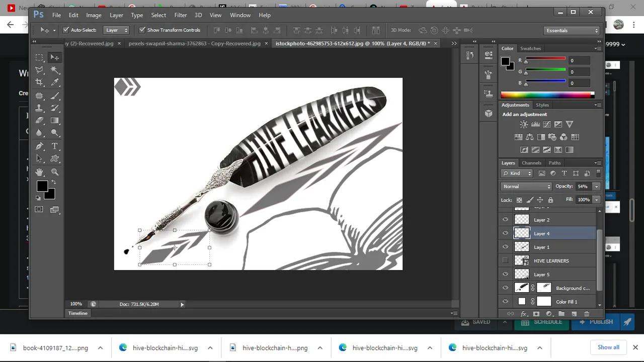Switch to pexels-swapnil-sharma Copy-Recovered.jpg tab
This screenshot has width=644, height=362.
pyautogui.click(x=194, y=43)
